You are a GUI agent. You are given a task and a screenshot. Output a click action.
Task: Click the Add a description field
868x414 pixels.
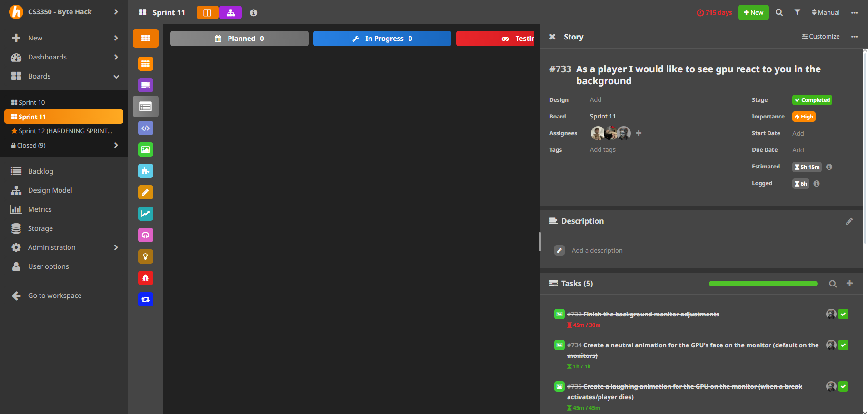[x=597, y=251]
